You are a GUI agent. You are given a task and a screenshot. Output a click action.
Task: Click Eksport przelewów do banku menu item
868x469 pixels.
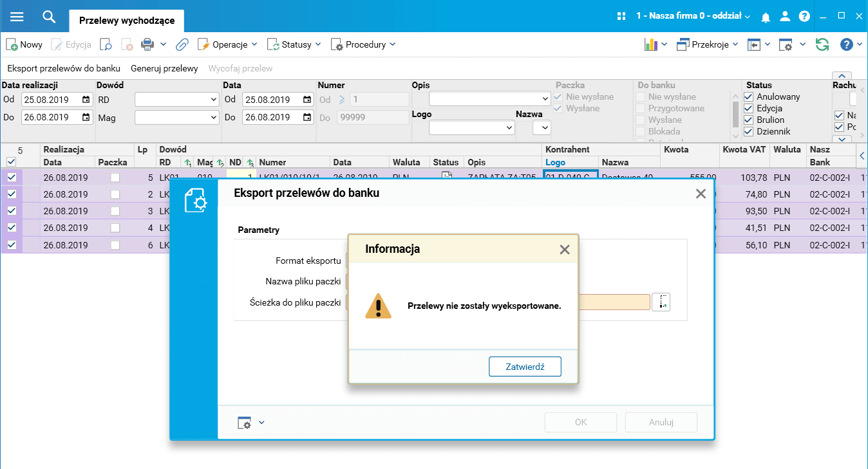pos(64,68)
